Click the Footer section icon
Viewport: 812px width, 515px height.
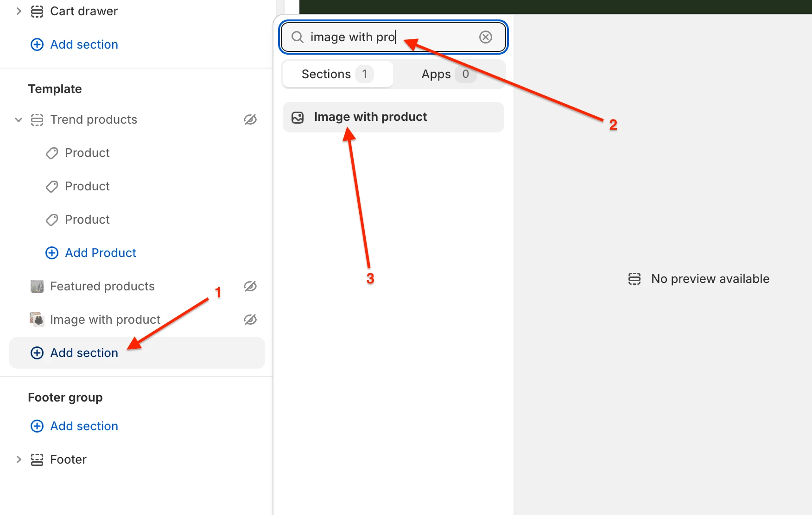(x=37, y=459)
